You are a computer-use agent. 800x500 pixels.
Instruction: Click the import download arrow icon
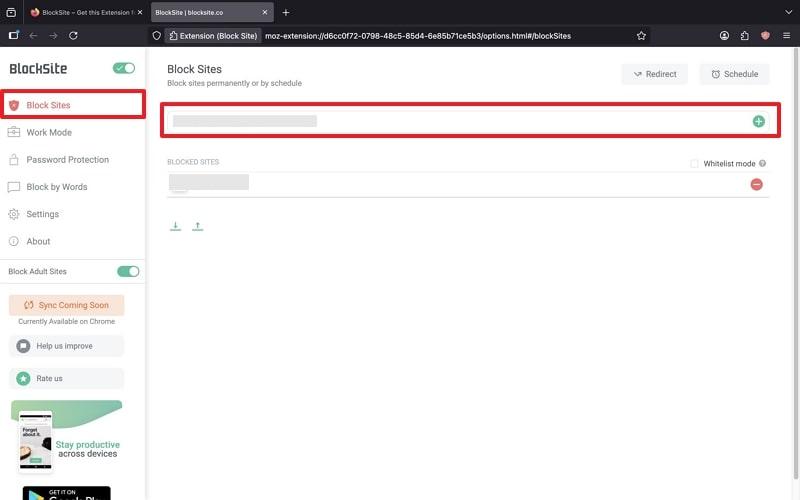click(176, 227)
